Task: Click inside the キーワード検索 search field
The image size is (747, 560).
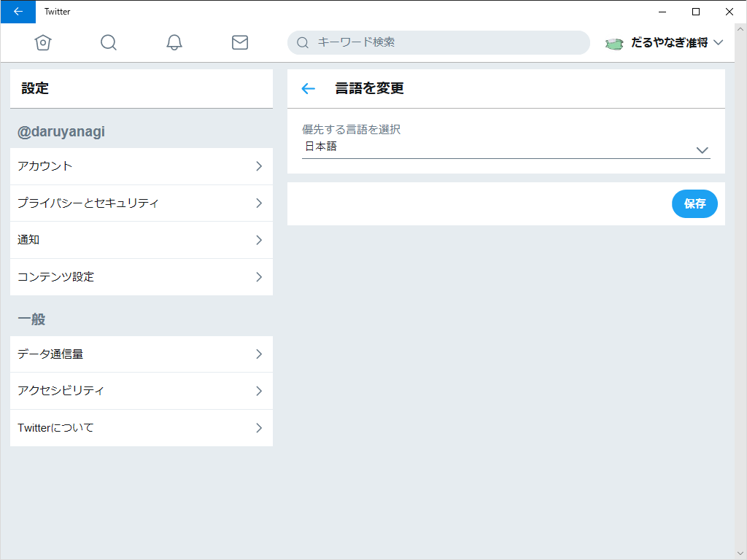Action: (x=438, y=42)
